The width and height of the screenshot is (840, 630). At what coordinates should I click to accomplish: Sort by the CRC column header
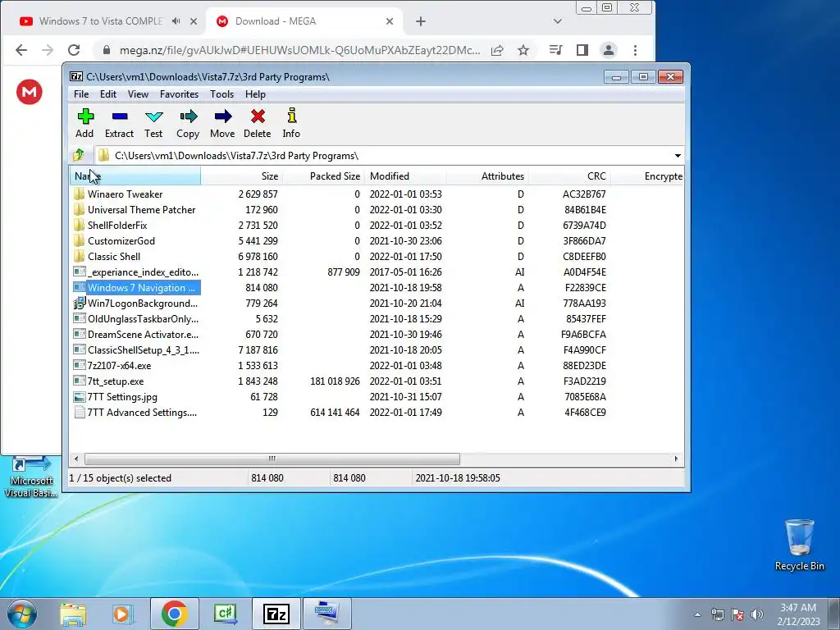pos(569,176)
